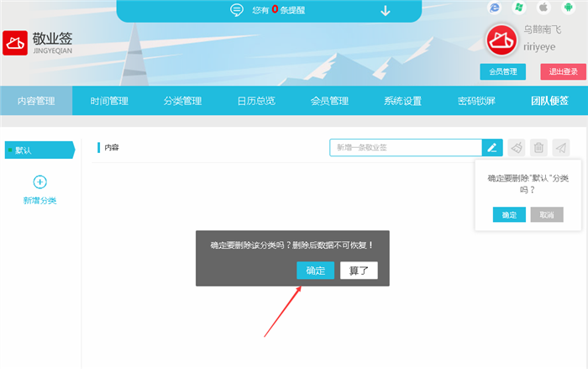The image size is (588, 369).
Task: Click 确定 in the dark confirmation dialog
Action: coord(315,271)
